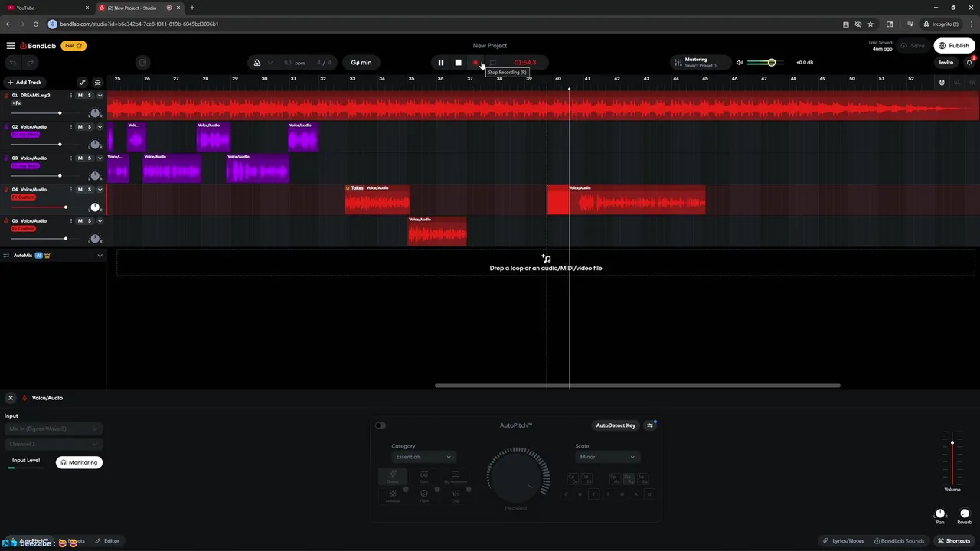
Task: Close the Voice/Audio bottom panel
Action: click(11, 398)
